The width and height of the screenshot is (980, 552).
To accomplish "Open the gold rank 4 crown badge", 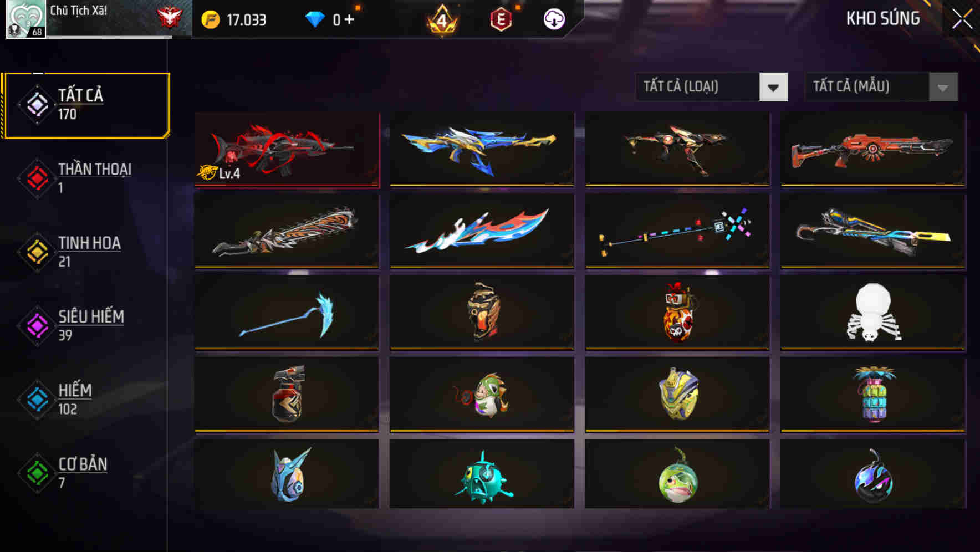I will pyautogui.click(x=442, y=20).
